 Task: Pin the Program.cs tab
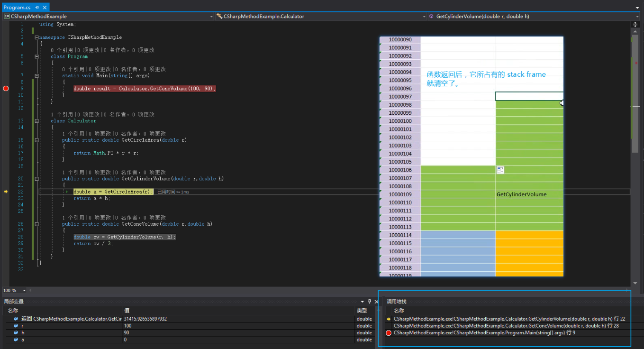[x=37, y=8]
